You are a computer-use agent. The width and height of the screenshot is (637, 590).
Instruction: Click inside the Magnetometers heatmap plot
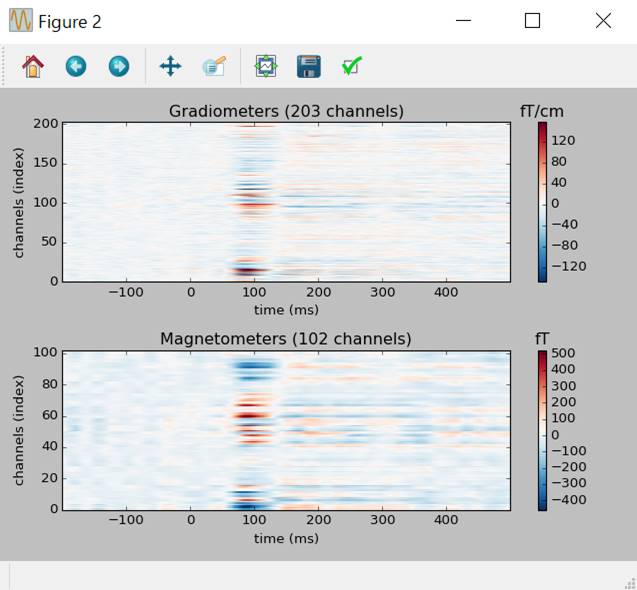tap(286, 430)
